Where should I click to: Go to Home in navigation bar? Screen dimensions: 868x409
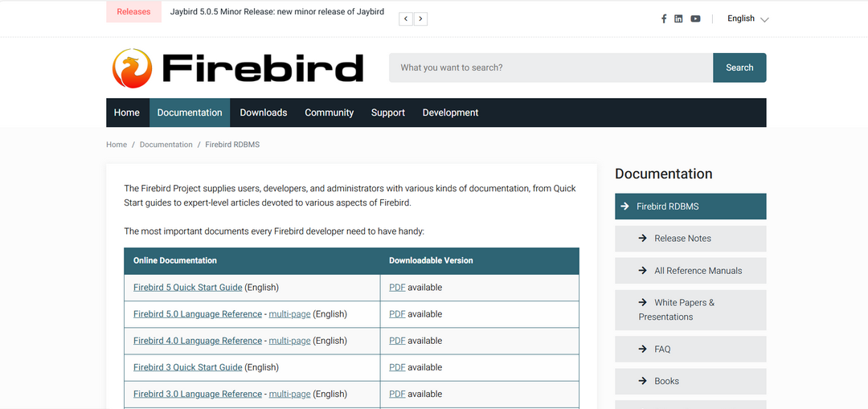[x=127, y=112]
